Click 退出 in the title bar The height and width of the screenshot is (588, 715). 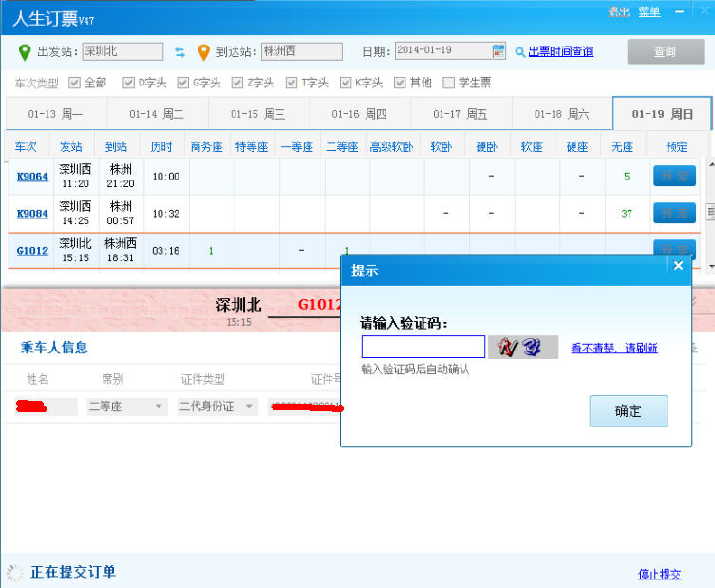coord(618,11)
